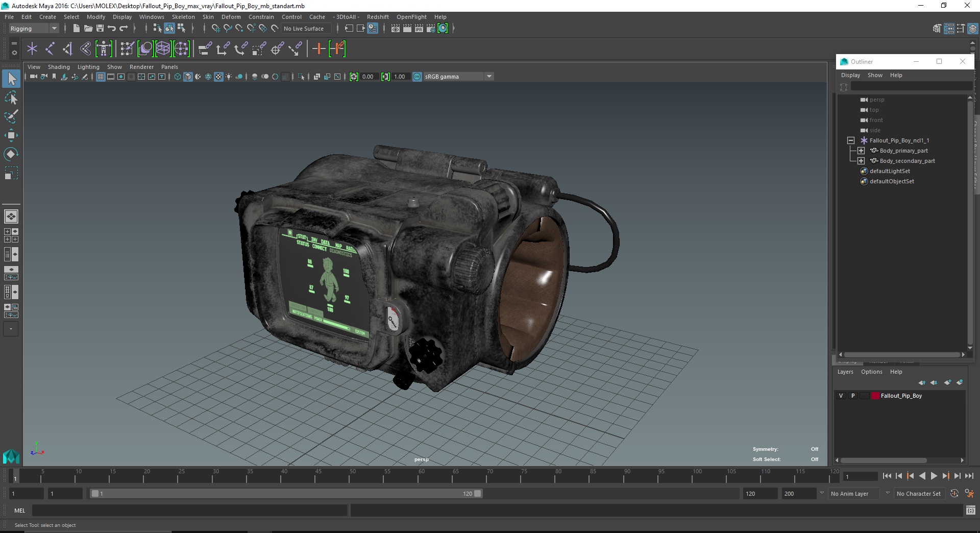Redo the last action
The width and height of the screenshot is (980, 533).
pos(124,29)
